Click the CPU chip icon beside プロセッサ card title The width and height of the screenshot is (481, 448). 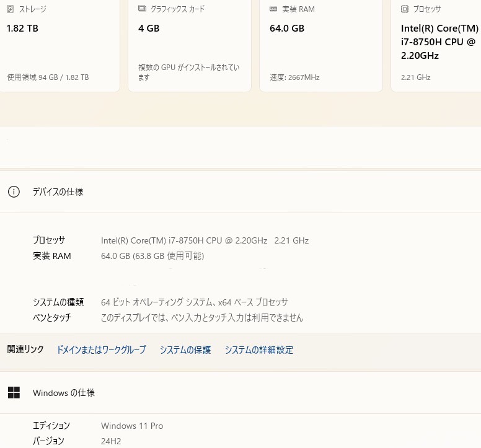point(405,9)
